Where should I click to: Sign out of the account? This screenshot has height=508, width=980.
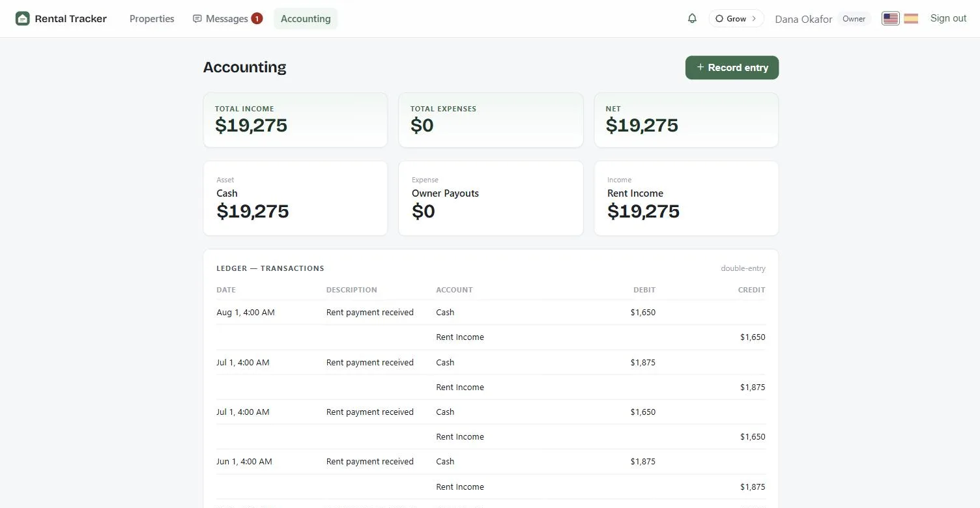coord(948,18)
